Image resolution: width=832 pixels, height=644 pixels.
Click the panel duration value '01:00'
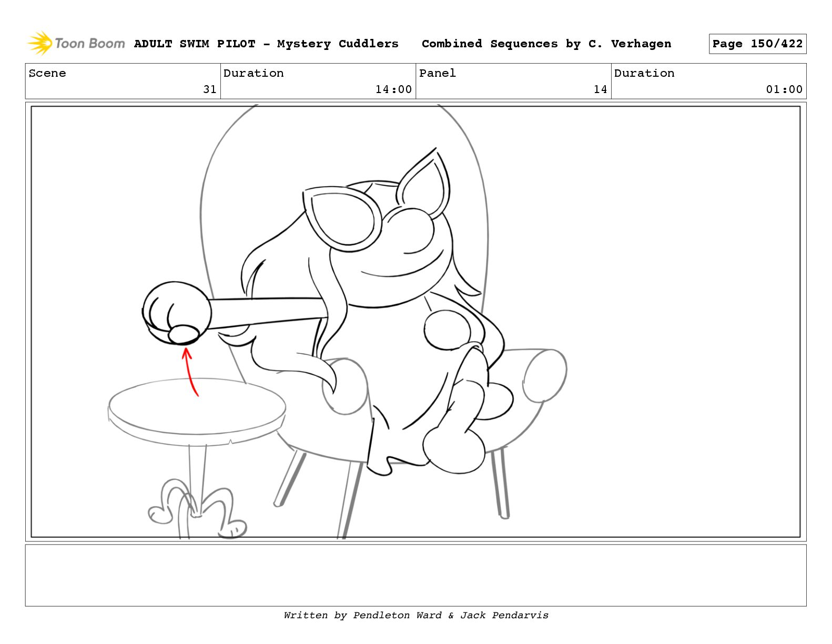click(784, 89)
